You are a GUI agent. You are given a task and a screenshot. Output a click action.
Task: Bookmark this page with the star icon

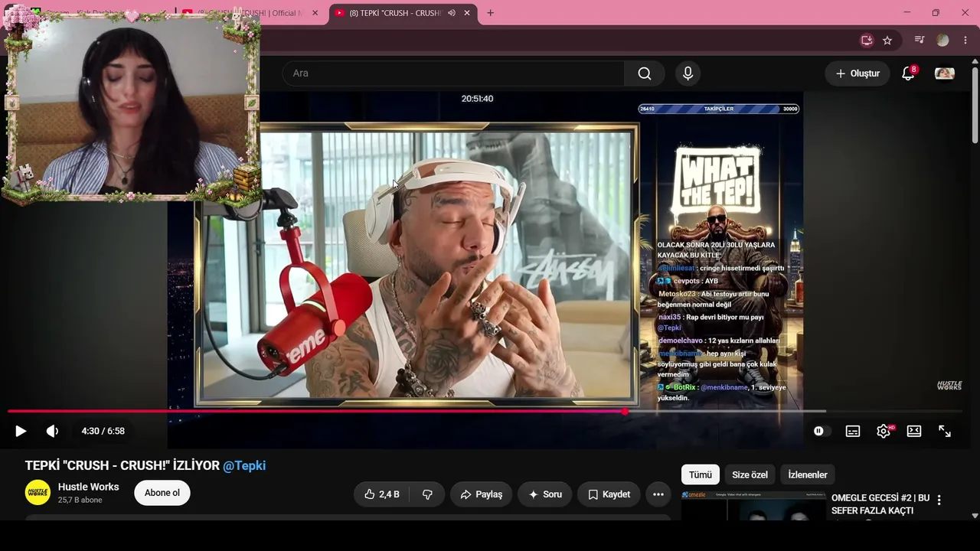coord(887,41)
